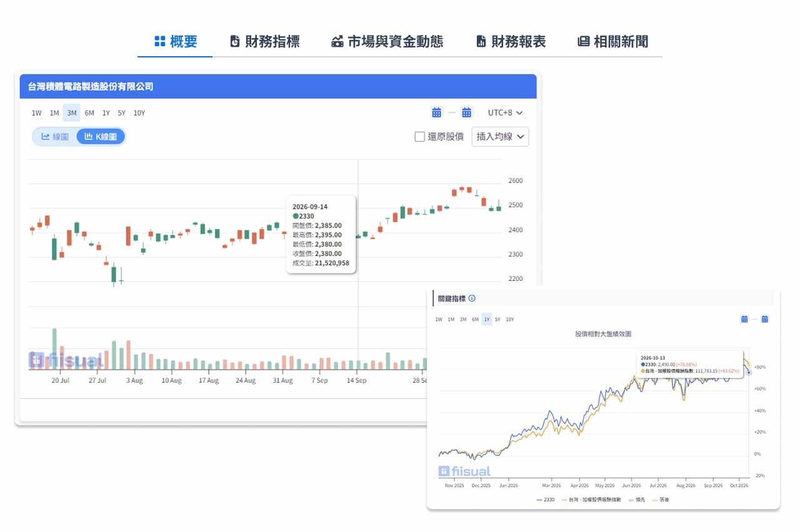
Task: Open end date calendar on K-line chart
Action: click(x=467, y=113)
